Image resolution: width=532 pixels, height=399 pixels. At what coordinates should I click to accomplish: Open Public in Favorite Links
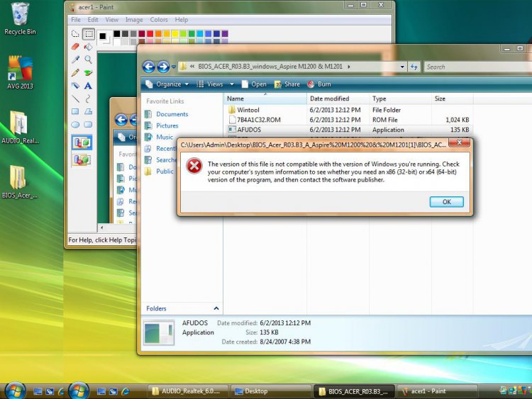pyautogui.click(x=165, y=172)
